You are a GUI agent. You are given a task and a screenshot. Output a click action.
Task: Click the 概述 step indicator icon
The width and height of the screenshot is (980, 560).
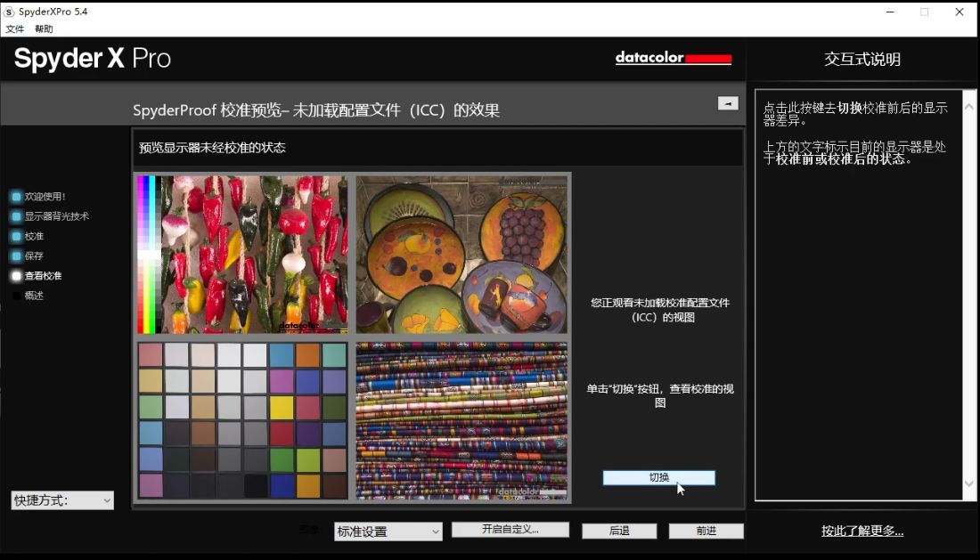coord(16,296)
